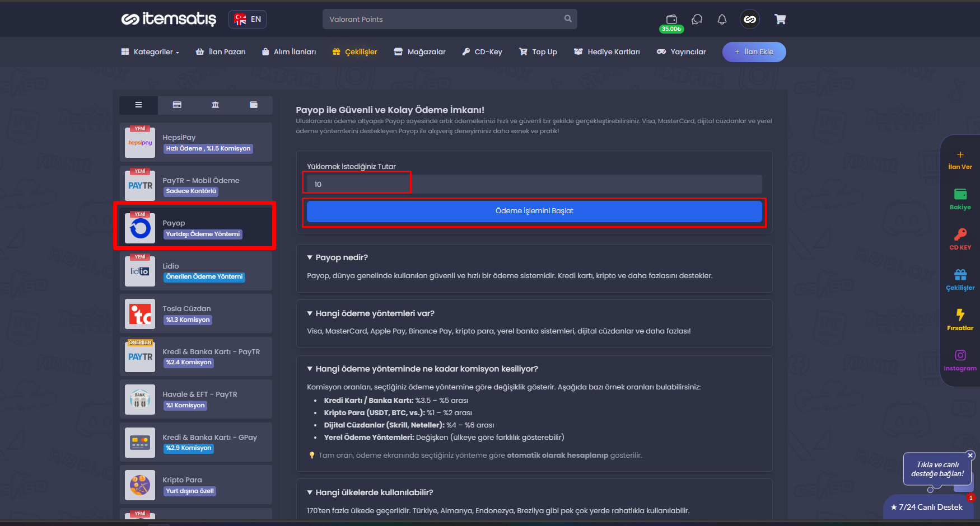
Task: Click the 'Hızlı Ödeme , %1.5 Komisyon' badge
Action: pyautogui.click(x=208, y=149)
